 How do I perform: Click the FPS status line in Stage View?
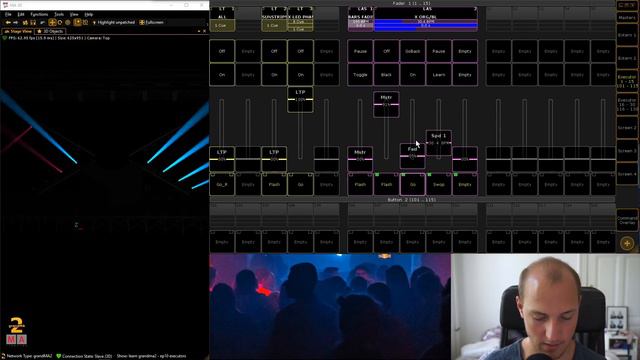click(56, 38)
